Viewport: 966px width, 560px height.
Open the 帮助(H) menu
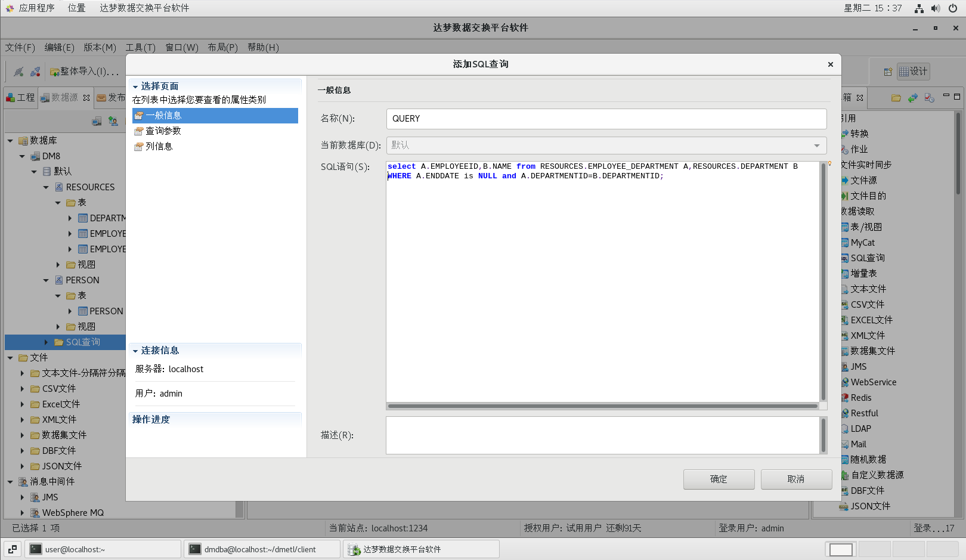click(x=263, y=48)
